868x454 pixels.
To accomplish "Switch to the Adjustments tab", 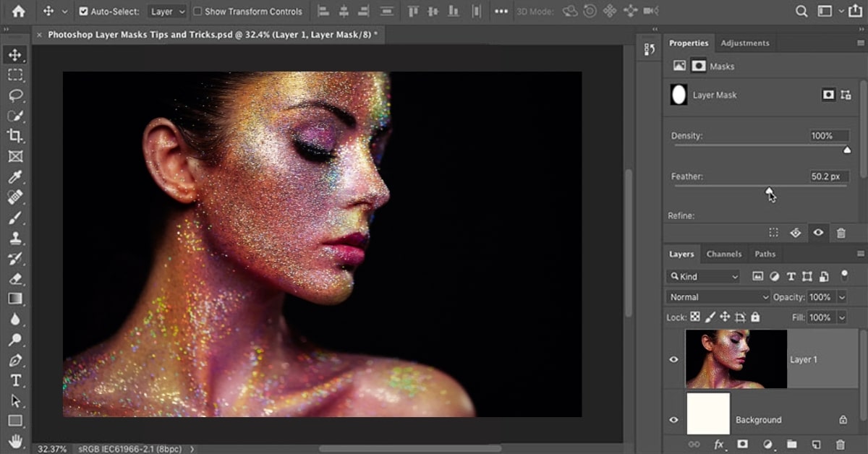I will pyautogui.click(x=745, y=43).
